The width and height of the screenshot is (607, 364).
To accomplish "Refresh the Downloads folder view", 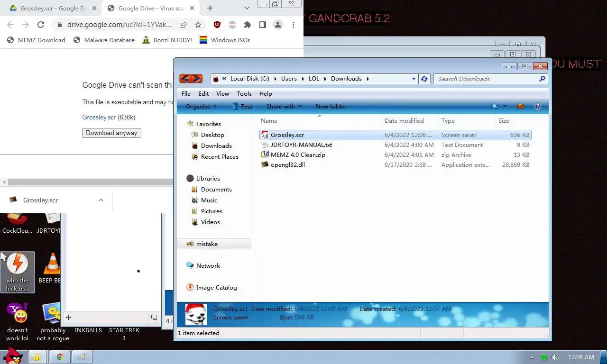I will [424, 79].
